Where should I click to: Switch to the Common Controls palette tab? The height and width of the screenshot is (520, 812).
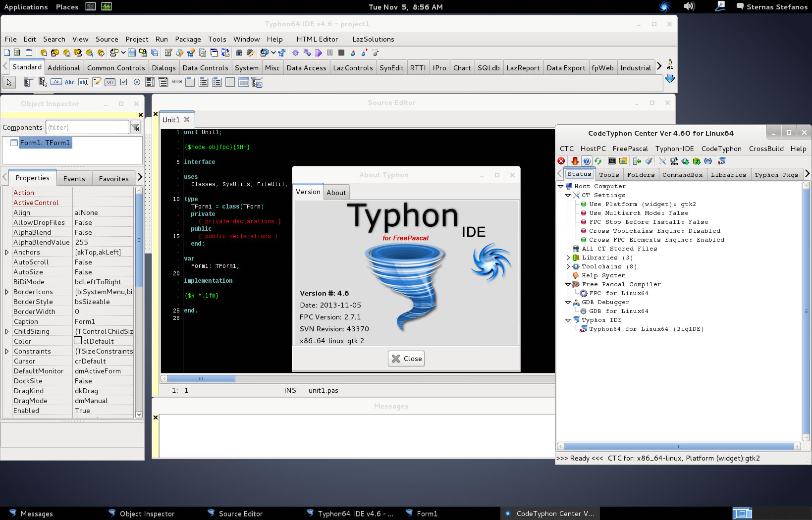point(116,68)
